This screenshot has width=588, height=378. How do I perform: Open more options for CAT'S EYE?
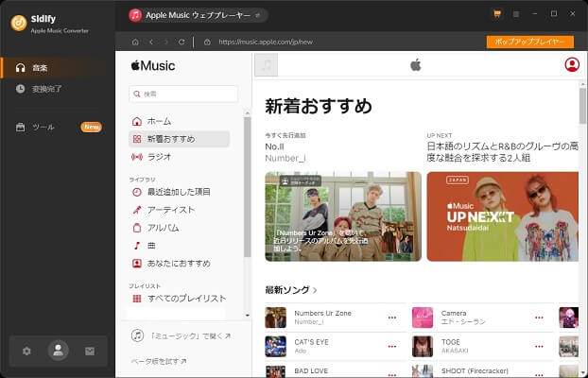tap(392, 347)
